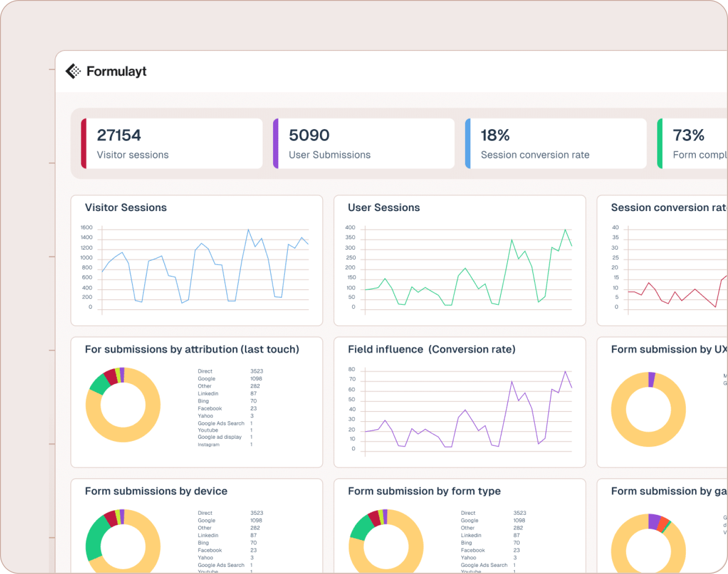Screen dimensions: 728x574
Task: Click the attribution (last touch) donut chart center
Action: [123, 405]
